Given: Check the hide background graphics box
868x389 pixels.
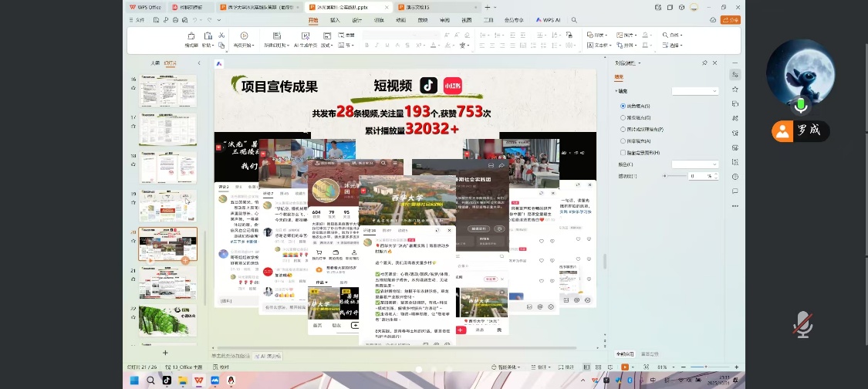Looking at the screenshot, I should click(x=623, y=153).
